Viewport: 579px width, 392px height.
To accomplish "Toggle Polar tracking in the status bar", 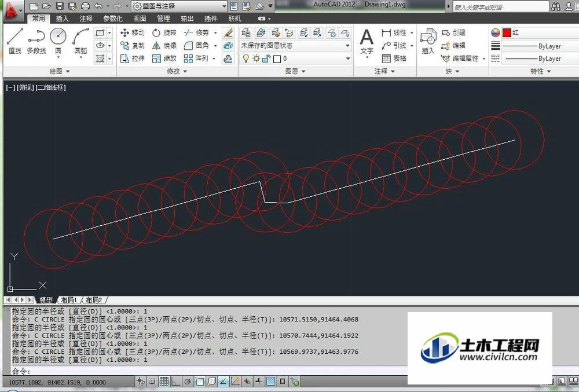I will (188, 382).
